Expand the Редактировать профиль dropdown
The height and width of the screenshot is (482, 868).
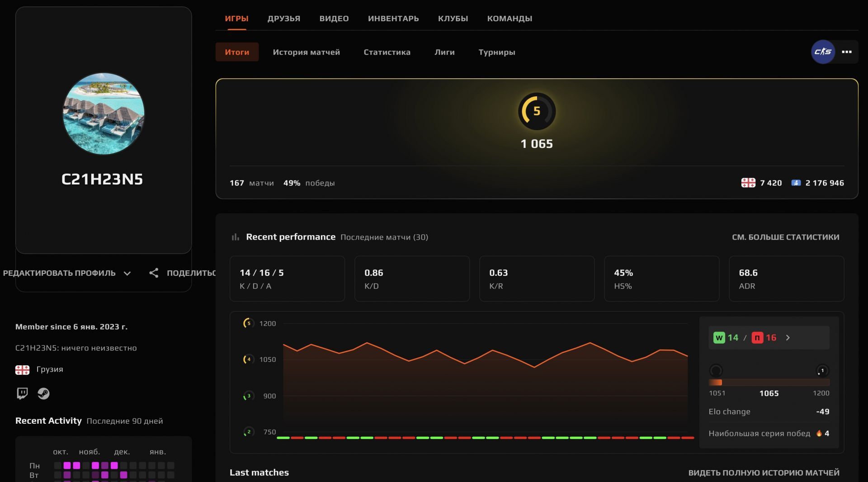[127, 273]
